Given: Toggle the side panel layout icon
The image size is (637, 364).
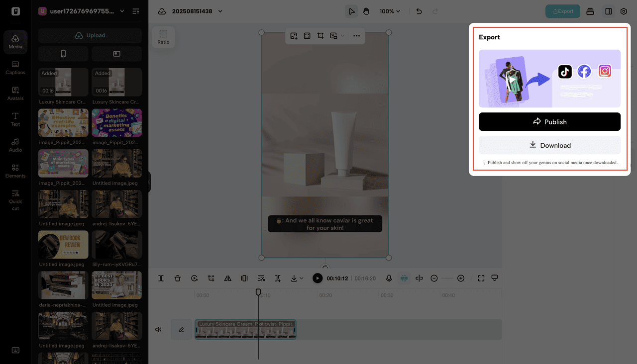Looking at the screenshot, I should [x=608, y=11].
